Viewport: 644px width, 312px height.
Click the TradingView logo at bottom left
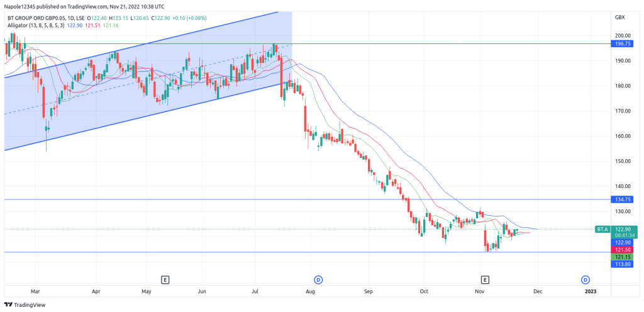pyautogui.click(x=25, y=305)
